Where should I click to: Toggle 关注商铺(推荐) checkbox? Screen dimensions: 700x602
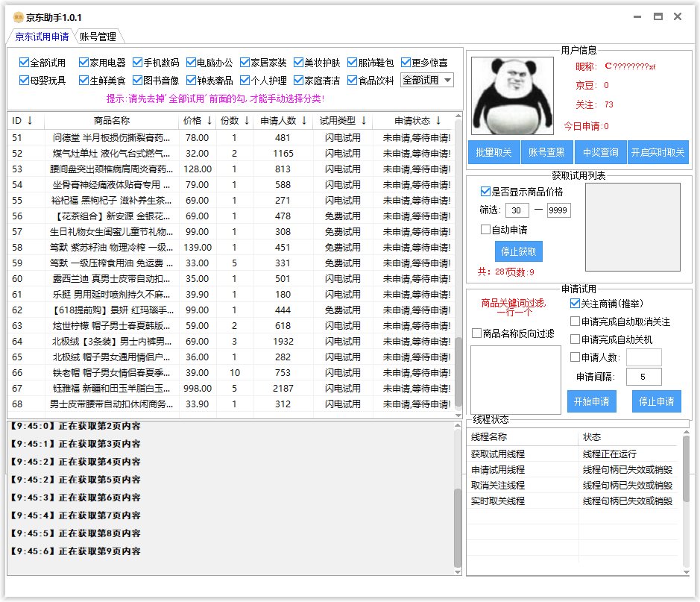click(575, 304)
